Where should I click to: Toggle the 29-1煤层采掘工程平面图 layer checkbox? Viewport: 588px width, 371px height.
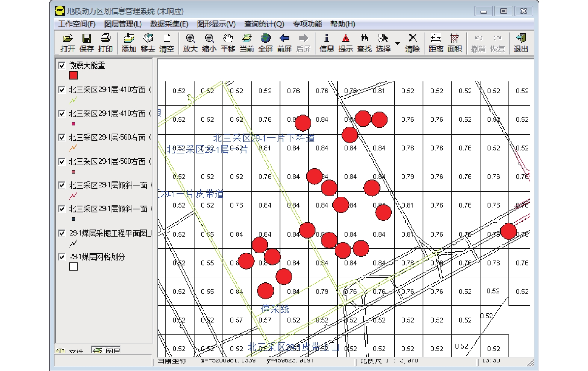tap(62, 233)
